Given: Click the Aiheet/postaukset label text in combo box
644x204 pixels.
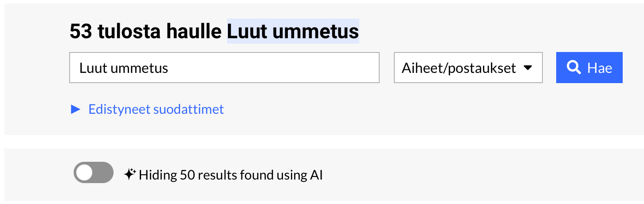Looking at the screenshot, I should click(459, 68).
